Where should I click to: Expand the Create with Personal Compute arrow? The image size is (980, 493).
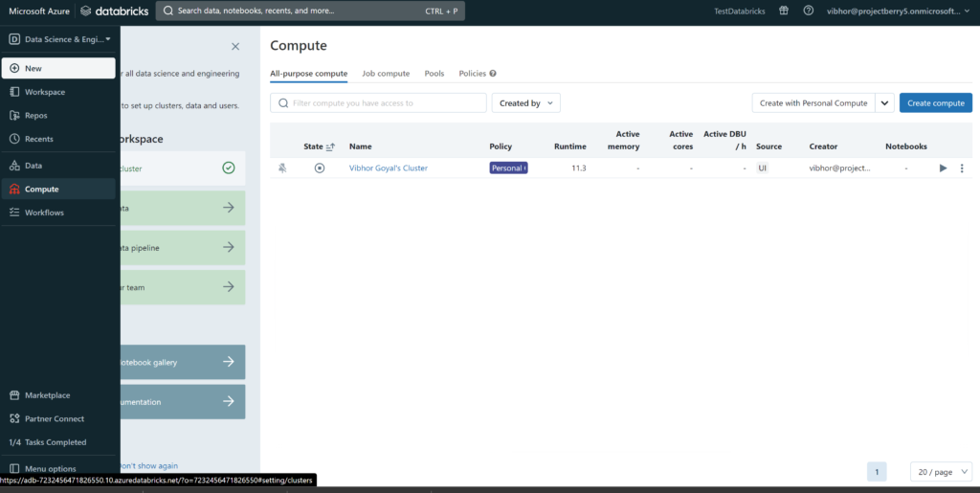coord(885,103)
